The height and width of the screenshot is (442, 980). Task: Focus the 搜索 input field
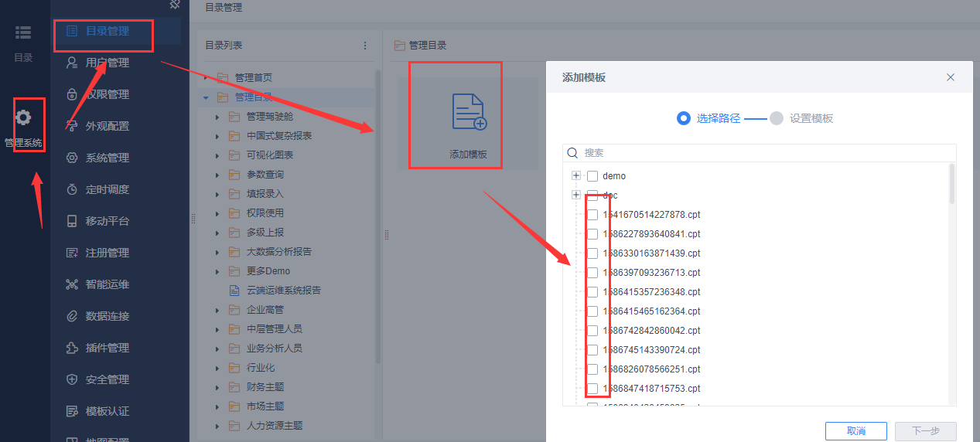(x=760, y=153)
